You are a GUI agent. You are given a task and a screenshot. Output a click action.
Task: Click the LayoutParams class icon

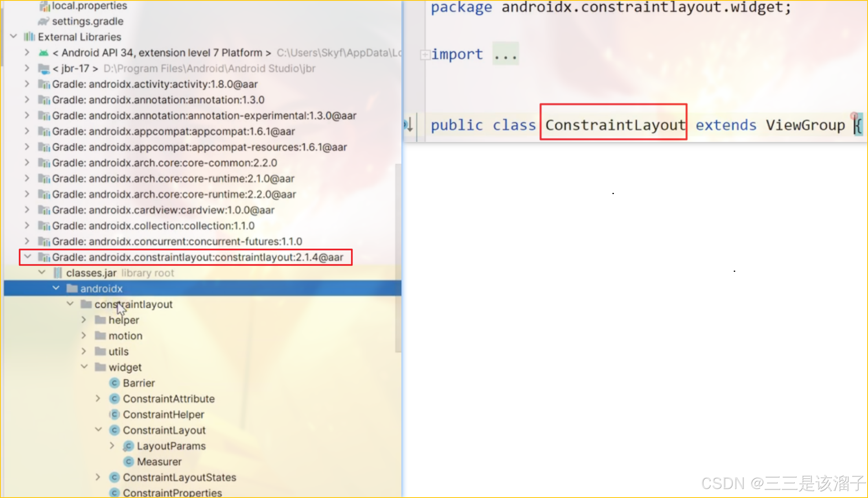click(x=128, y=446)
